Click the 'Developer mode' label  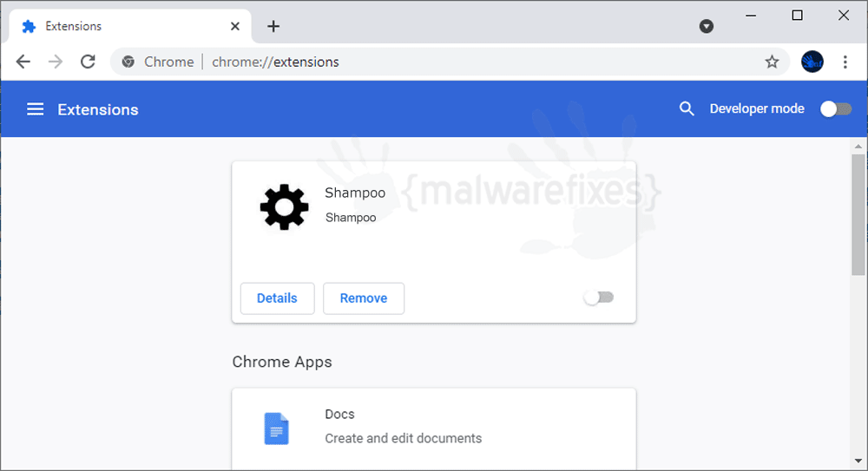(757, 108)
